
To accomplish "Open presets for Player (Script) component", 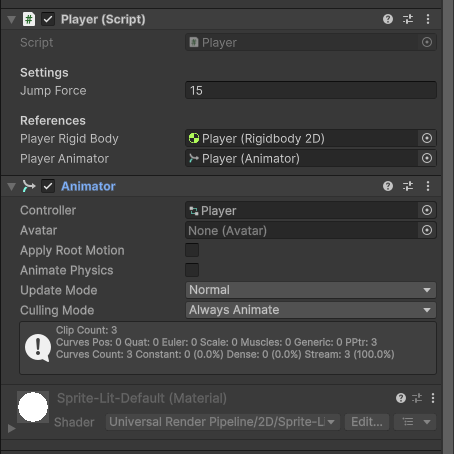I will point(408,19).
